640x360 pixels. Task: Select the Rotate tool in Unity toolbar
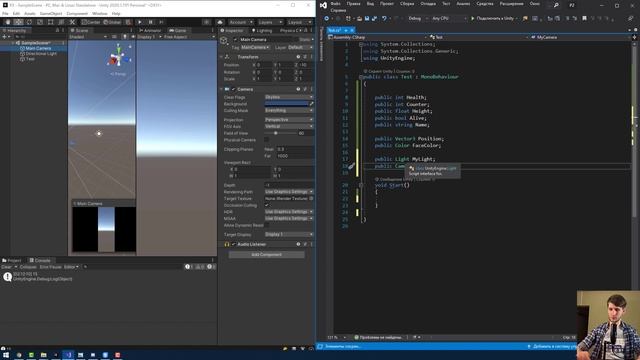[x=29, y=22]
